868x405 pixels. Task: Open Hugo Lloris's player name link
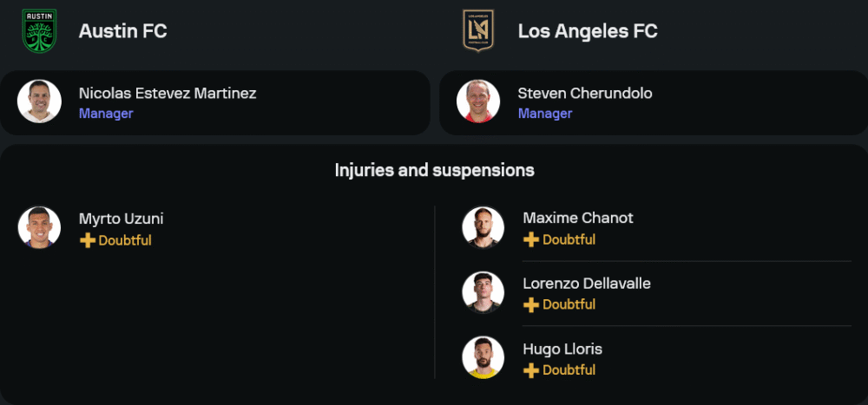tap(562, 349)
